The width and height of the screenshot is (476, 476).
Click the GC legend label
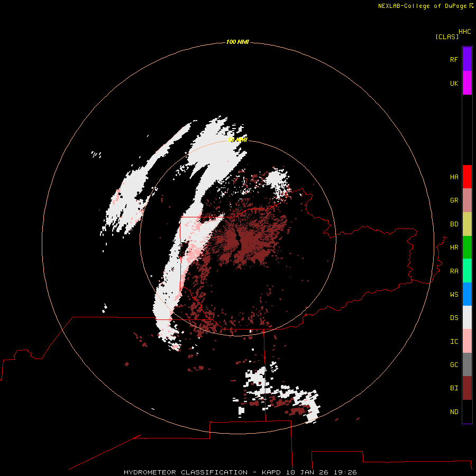pos(454,365)
